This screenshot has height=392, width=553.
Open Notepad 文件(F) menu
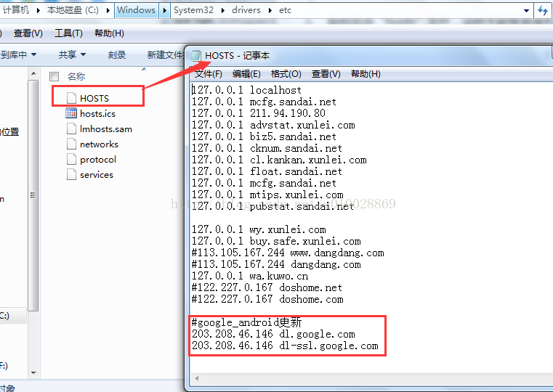click(x=208, y=74)
